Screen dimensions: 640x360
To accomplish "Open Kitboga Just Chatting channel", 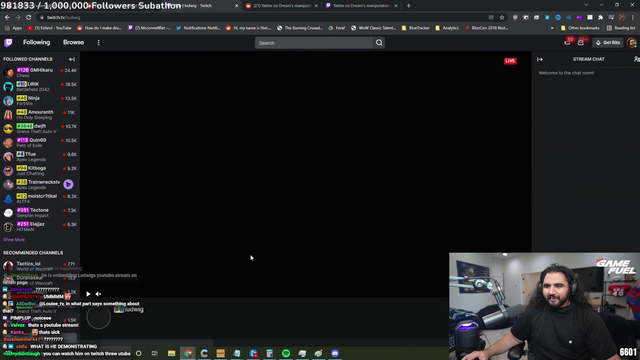I will pyautogui.click(x=40, y=171).
